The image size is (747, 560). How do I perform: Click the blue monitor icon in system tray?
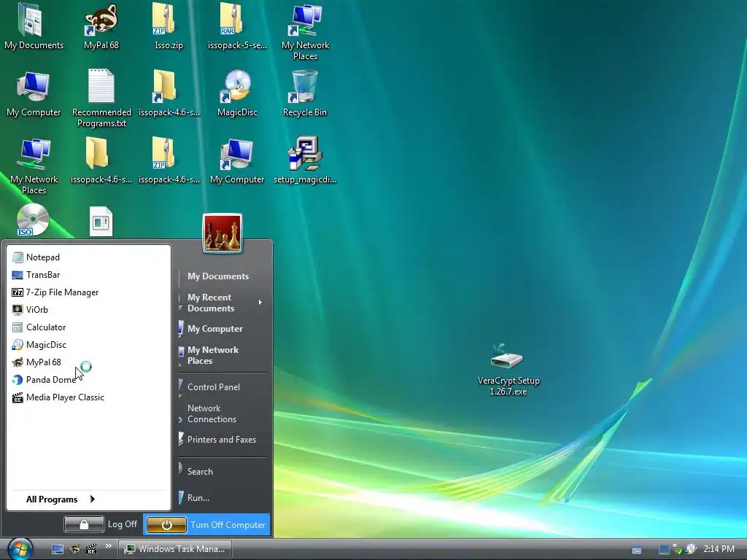click(664, 550)
